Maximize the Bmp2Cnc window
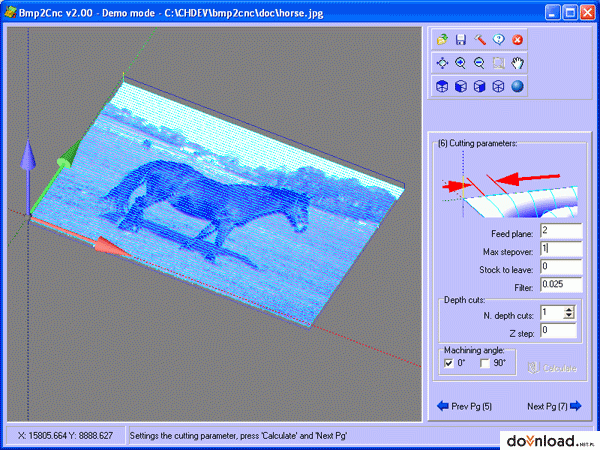Screen dimensions: 600x450 coord(570,13)
